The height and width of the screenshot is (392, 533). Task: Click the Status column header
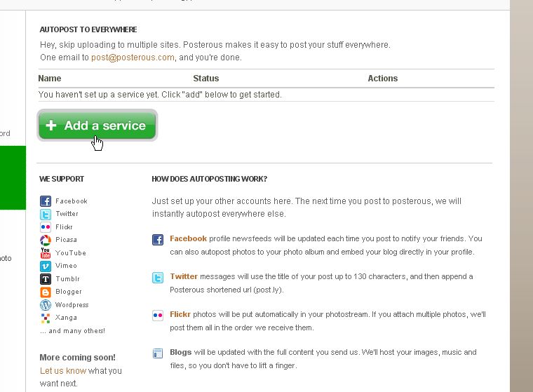[206, 79]
